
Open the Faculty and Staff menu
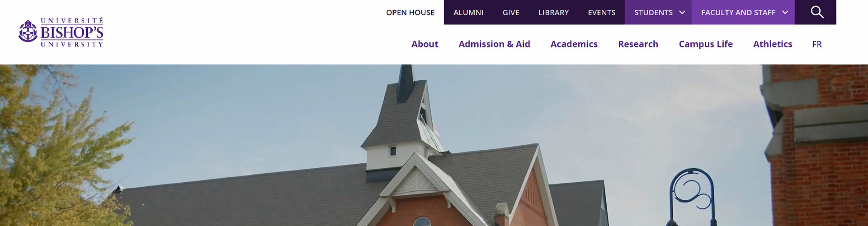(738, 13)
